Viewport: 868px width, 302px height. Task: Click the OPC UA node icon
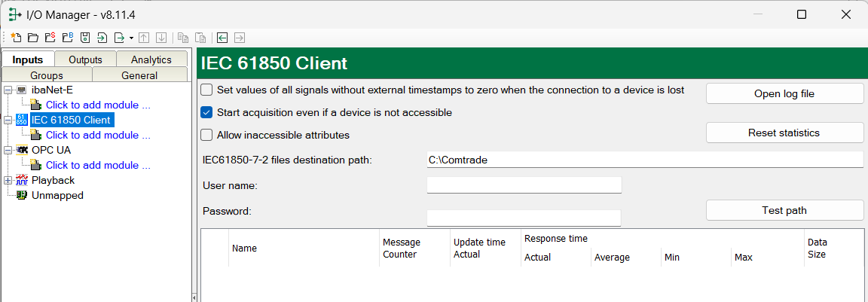22,150
